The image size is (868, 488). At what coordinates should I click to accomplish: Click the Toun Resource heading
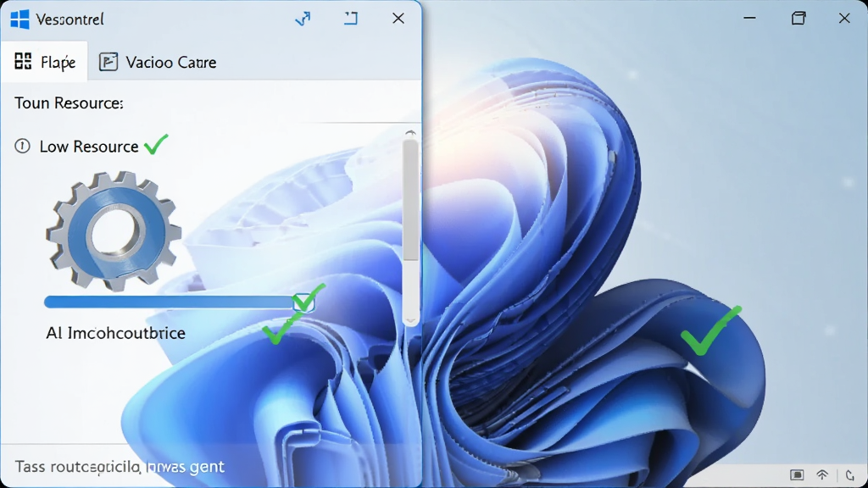click(x=69, y=103)
